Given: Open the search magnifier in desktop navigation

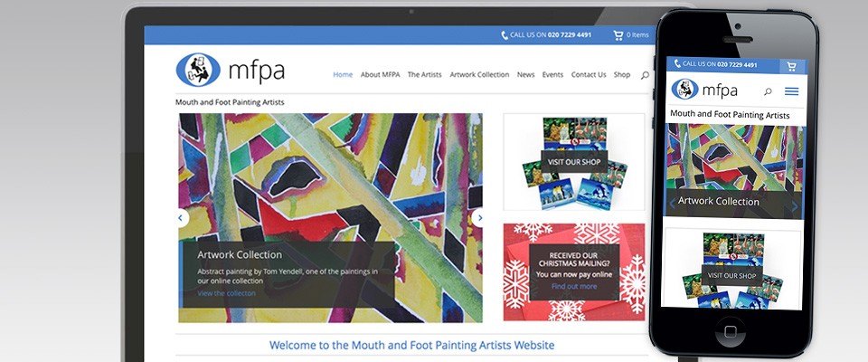Looking at the screenshot, I should (645, 75).
